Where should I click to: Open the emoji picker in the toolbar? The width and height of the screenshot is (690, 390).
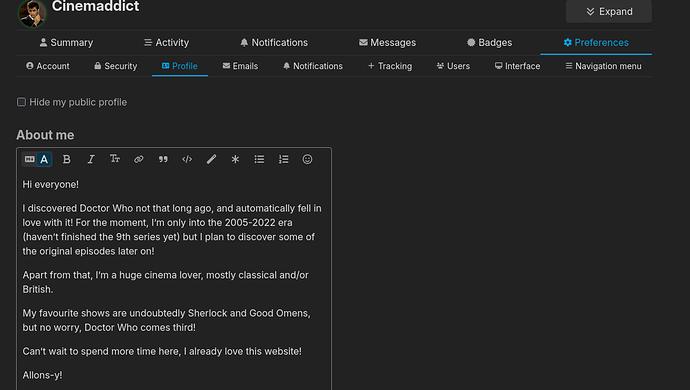[307, 159]
